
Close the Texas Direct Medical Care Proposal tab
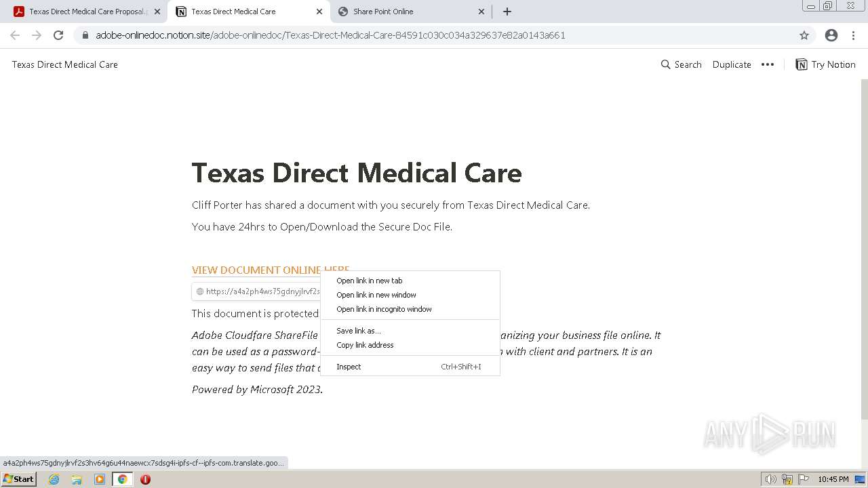pyautogui.click(x=157, y=12)
